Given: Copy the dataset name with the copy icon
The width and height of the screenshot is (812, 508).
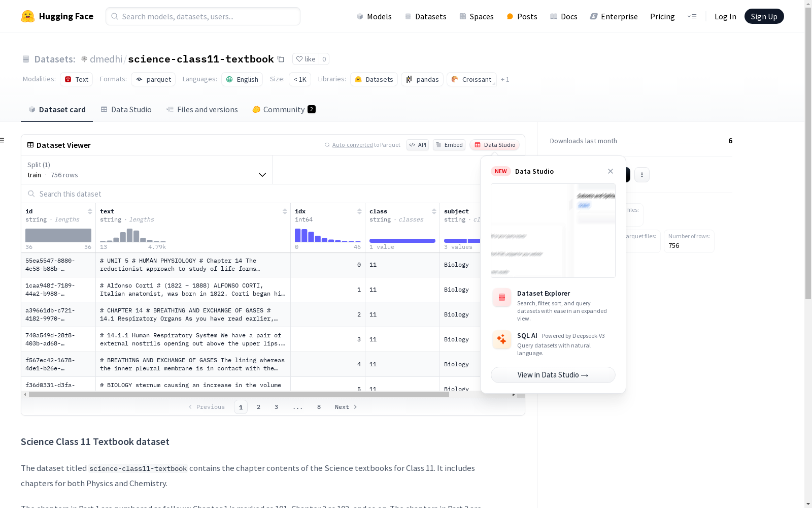Looking at the screenshot, I should (281, 59).
